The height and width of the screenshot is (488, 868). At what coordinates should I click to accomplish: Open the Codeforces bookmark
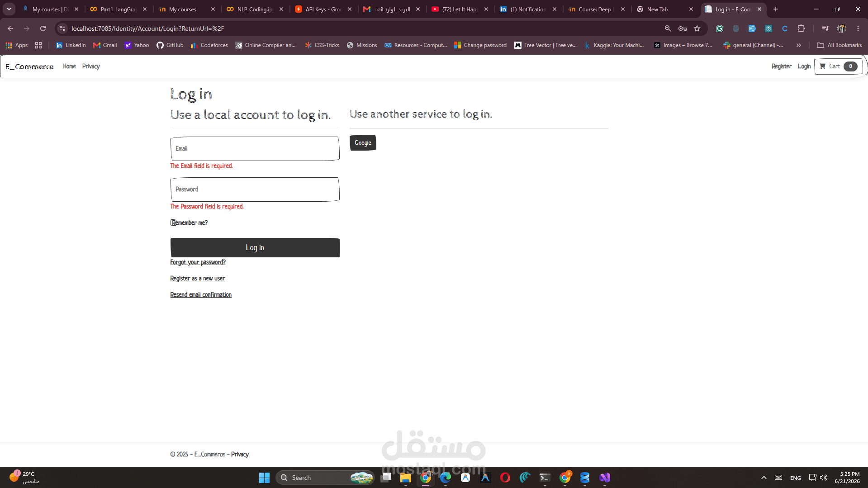coord(209,45)
